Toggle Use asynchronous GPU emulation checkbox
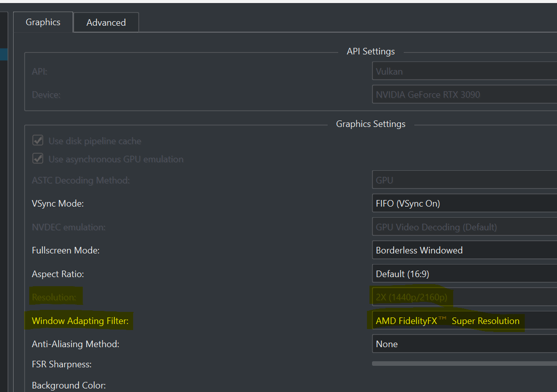The width and height of the screenshot is (557, 392). point(38,159)
